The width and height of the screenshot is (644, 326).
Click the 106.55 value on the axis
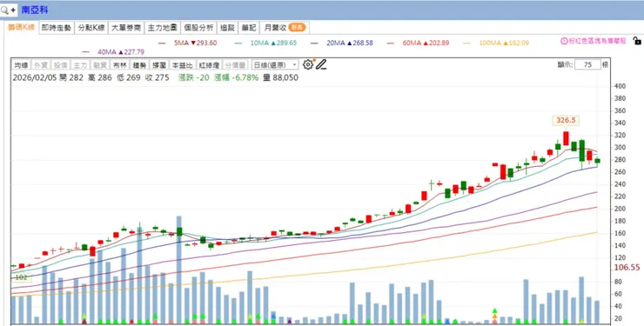[x=627, y=268]
